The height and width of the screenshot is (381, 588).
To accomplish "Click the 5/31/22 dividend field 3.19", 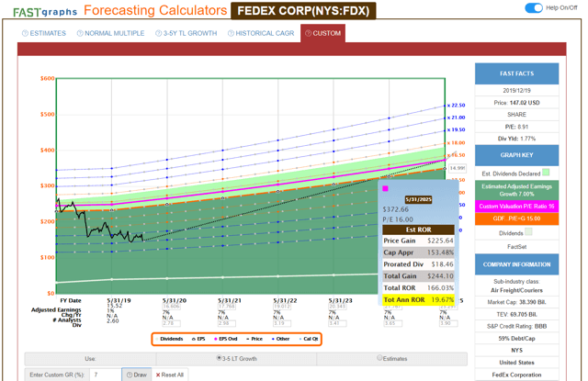I will [282, 323].
